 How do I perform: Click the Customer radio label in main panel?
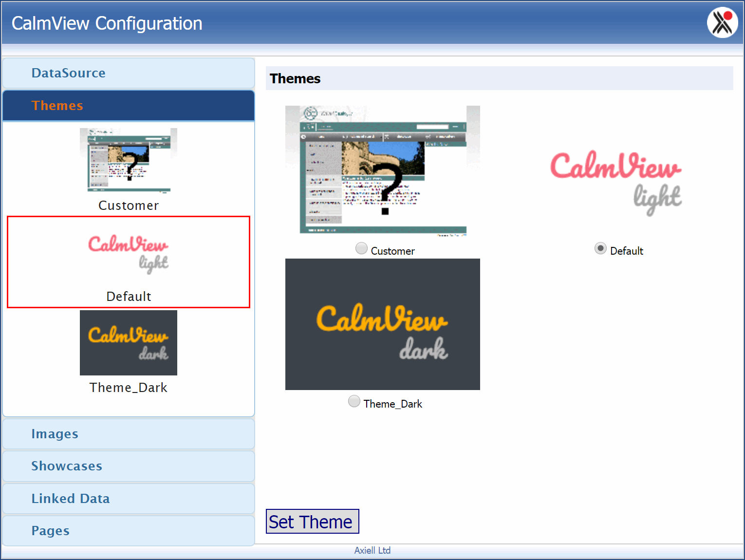tap(393, 251)
